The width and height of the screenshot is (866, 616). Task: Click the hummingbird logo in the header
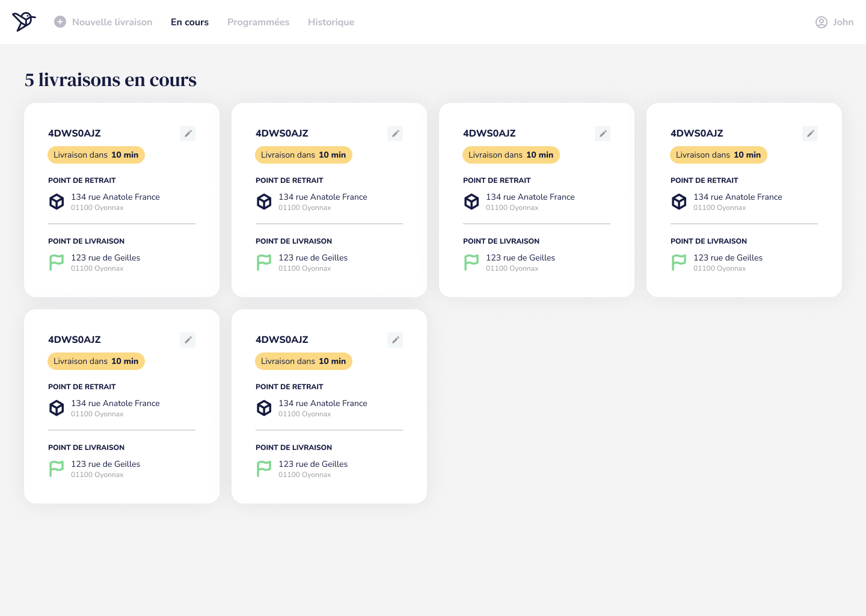pyautogui.click(x=24, y=22)
